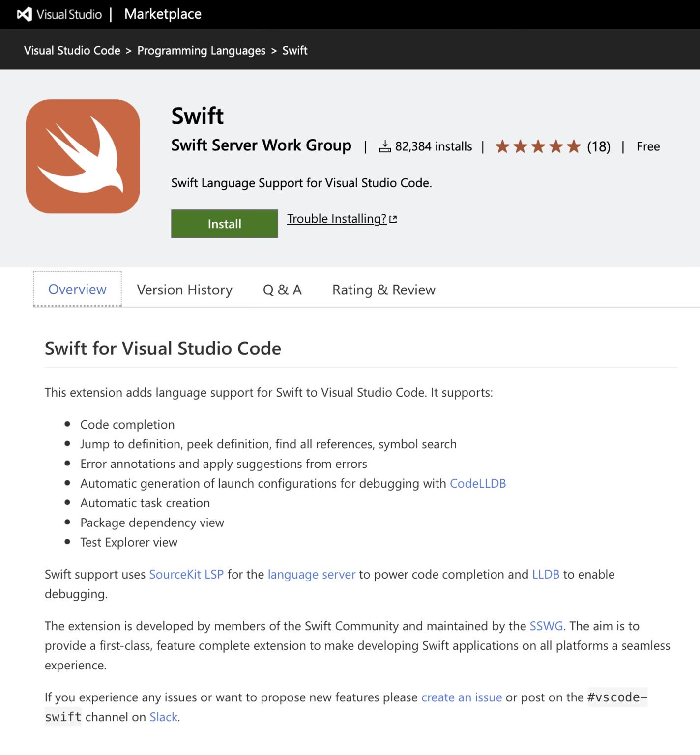Click the Visual Studio logo icon

click(x=24, y=14)
